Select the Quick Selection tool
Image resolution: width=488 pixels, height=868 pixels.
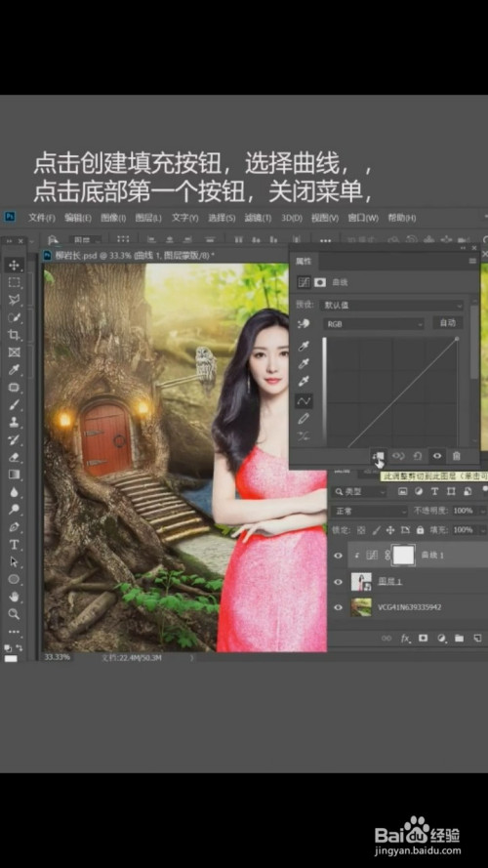pyautogui.click(x=14, y=317)
